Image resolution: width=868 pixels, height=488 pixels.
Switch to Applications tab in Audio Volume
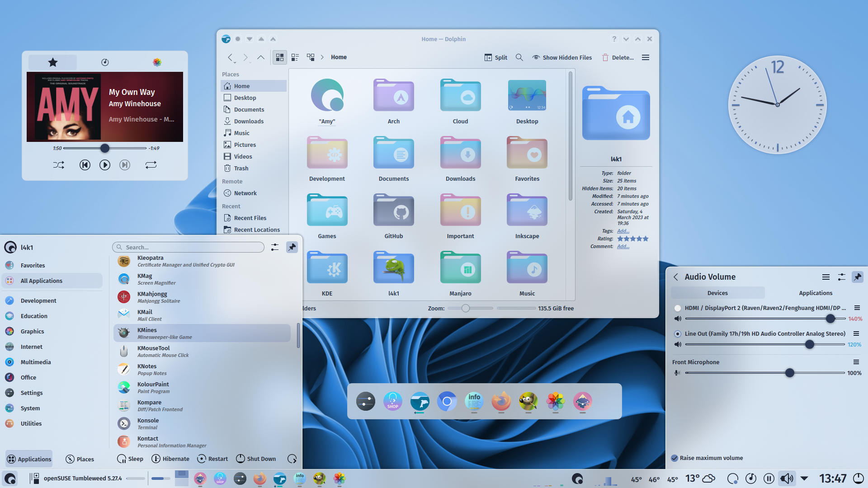click(x=815, y=293)
